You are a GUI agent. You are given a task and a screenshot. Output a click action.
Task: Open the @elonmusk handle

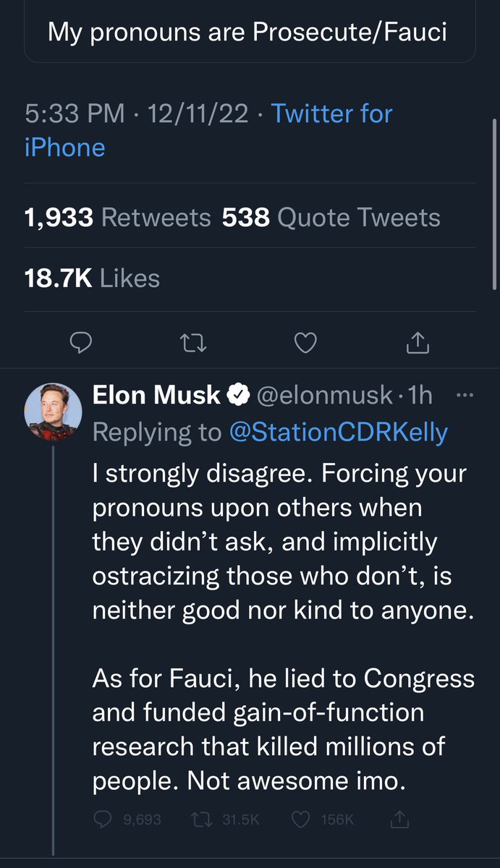point(326,395)
